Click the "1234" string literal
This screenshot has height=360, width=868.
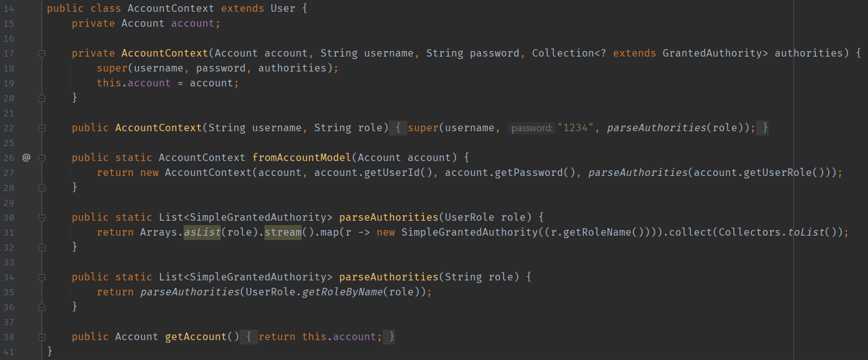click(576, 127)
